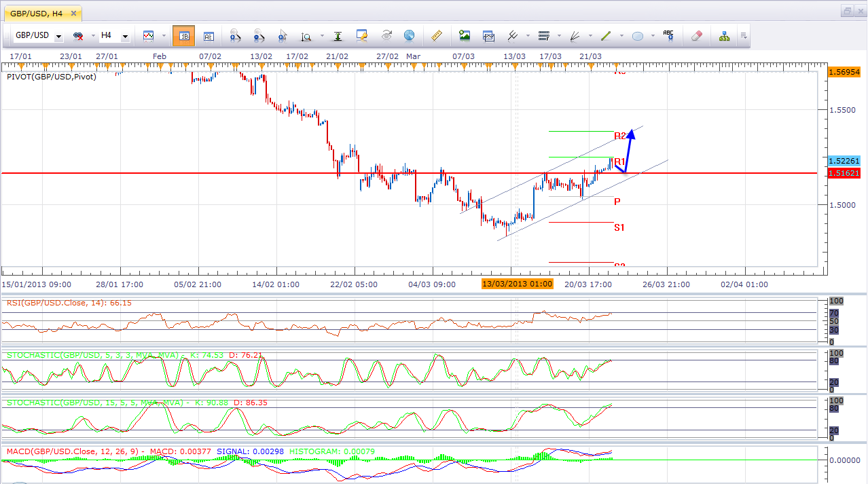
Task: Expand the chart type dropdown arrow
Action: click(x=162, y=36)
